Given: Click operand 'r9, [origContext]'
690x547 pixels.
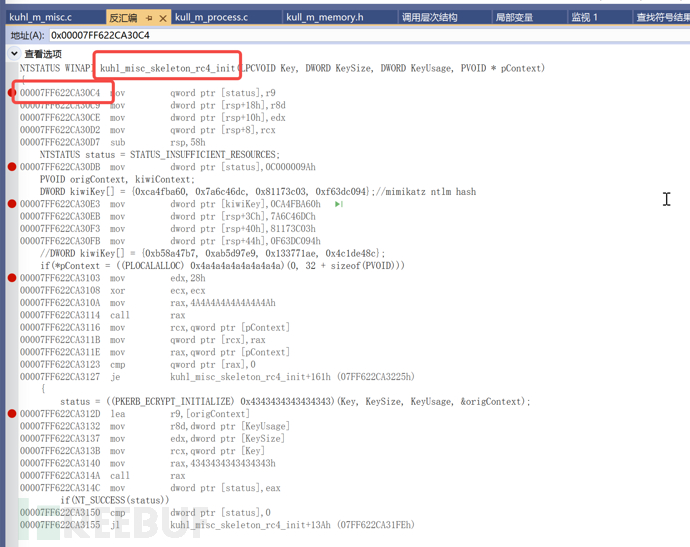Looking at the screenshot, I should coord(210,414).
